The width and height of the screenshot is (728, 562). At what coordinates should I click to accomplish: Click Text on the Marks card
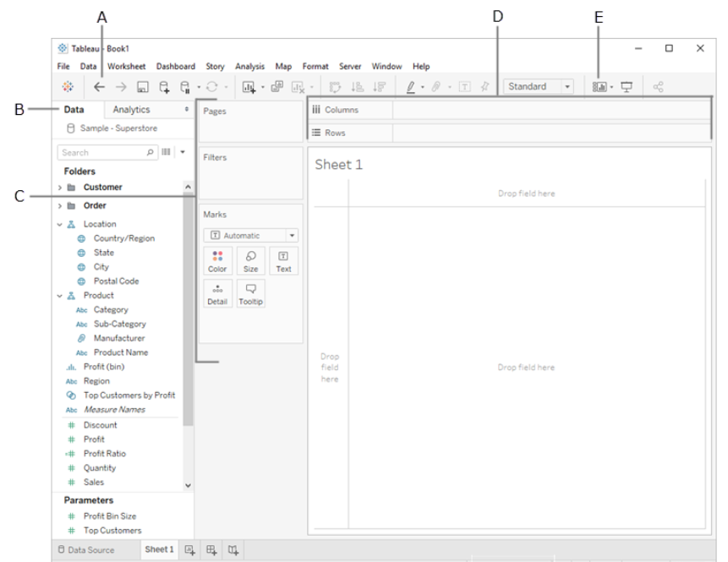pos(283,261)
